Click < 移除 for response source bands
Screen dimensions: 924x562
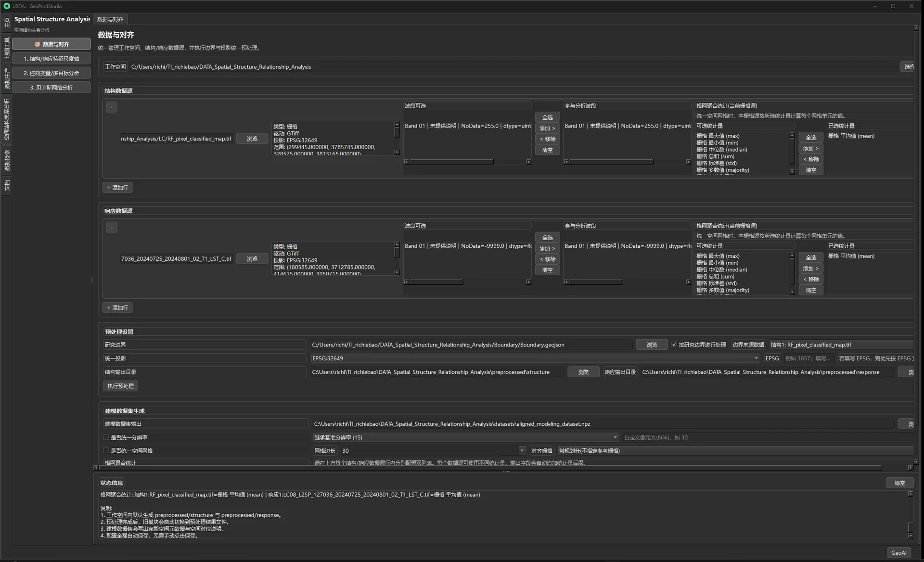(547, 259)
